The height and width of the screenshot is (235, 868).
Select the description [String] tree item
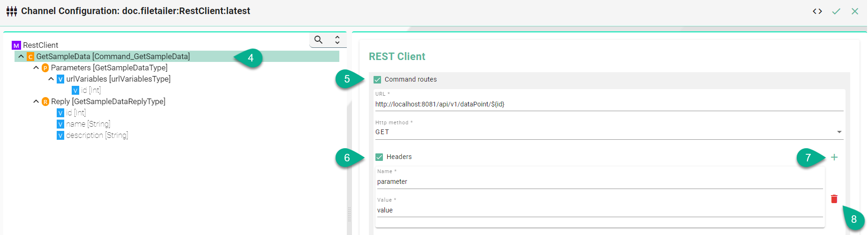coord(97,136)
